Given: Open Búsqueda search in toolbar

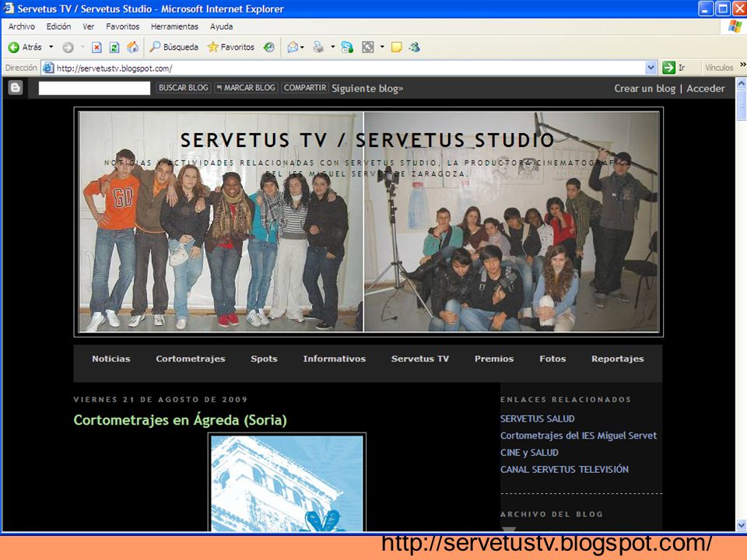Looking at the screenshot, I should 174,47.
